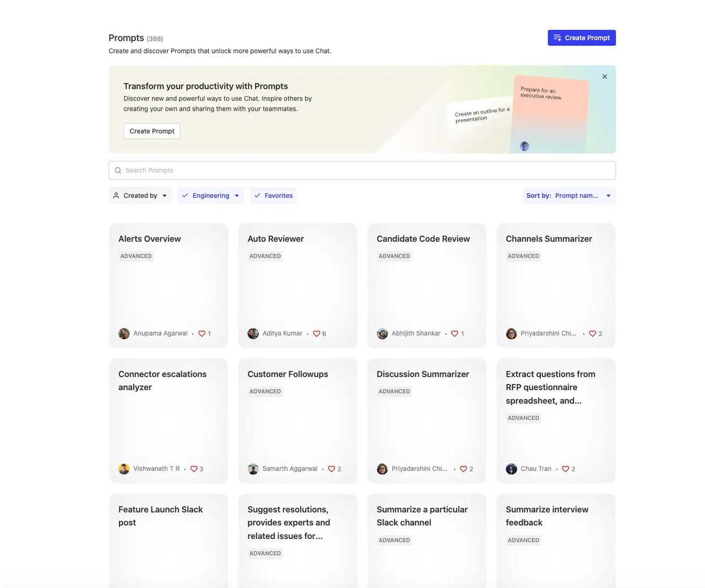The image size is (705, 588).
Task: Click heart icon on Candidate Code Review card
Action: (455, 333)
